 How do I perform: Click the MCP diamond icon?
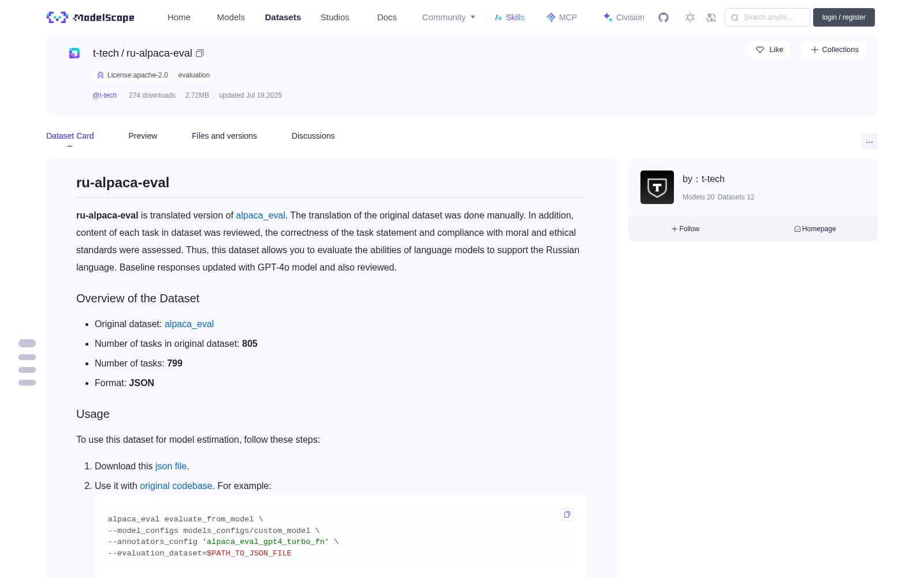(551, 17)
